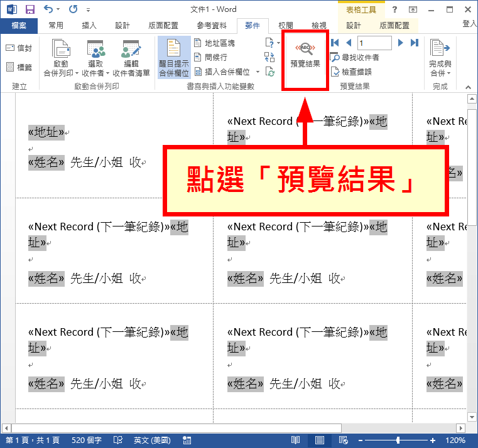Toggle 預覽結果 preview results

(305, 56)
